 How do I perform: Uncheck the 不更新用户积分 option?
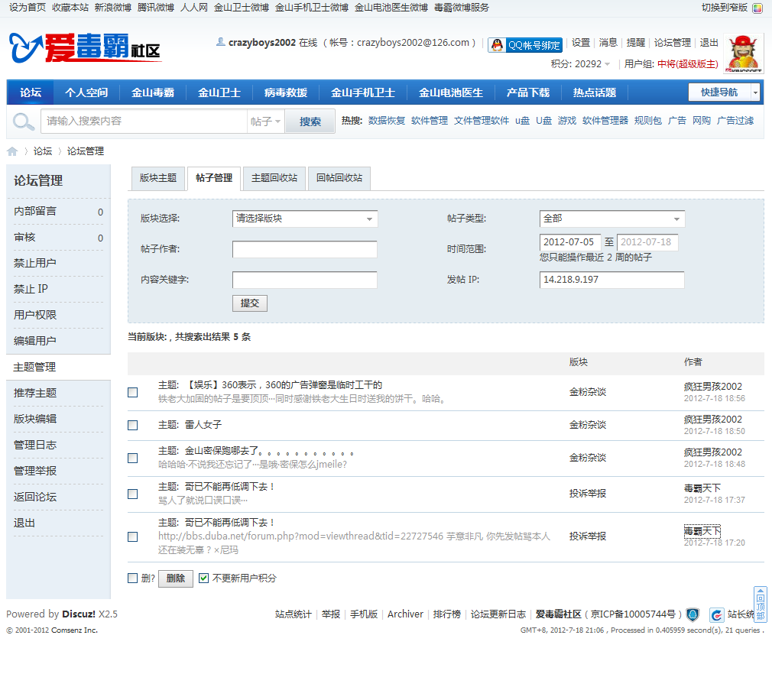click(x=203, y=579)
